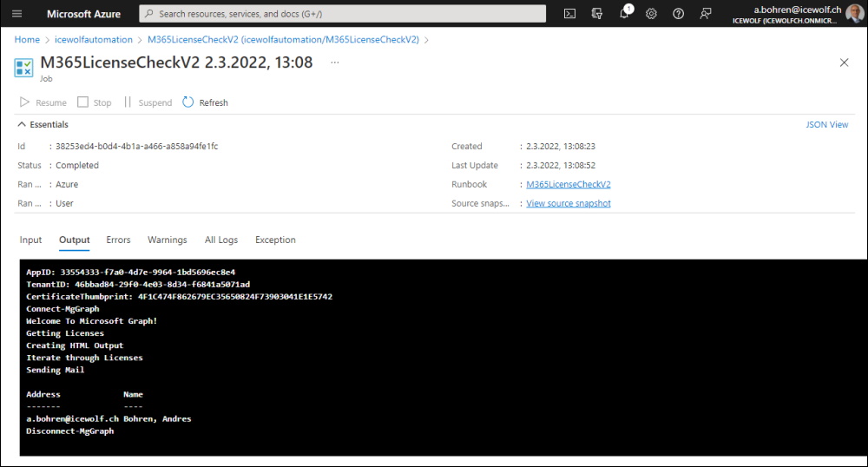Click the a.bohren@icewolf.ch account name in header
The width and height of the screenshot is (868, 467).
(797, 10)
